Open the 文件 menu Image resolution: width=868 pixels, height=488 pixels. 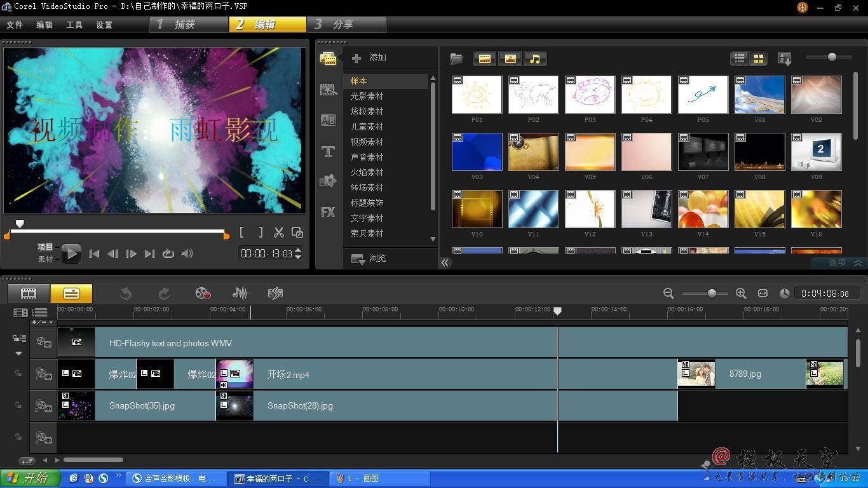(15, 25)
